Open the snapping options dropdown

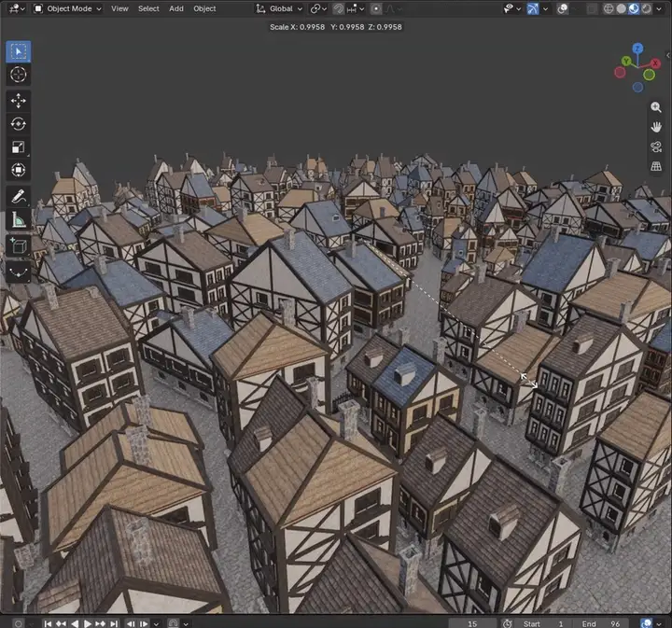357,8
